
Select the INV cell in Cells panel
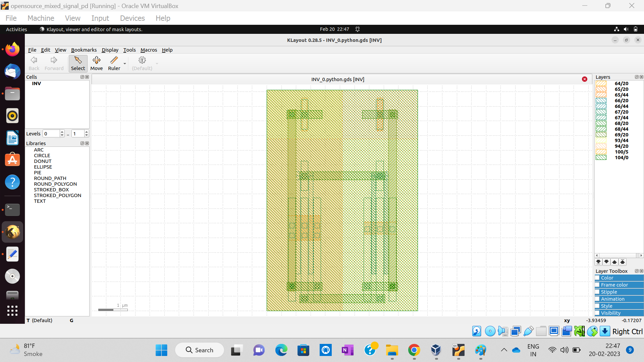pos(37,83)
